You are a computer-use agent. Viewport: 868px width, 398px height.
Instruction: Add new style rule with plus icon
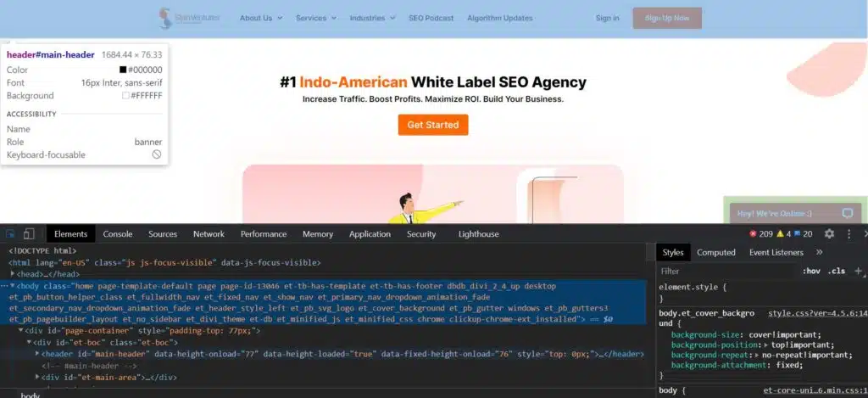click(858, 271)
